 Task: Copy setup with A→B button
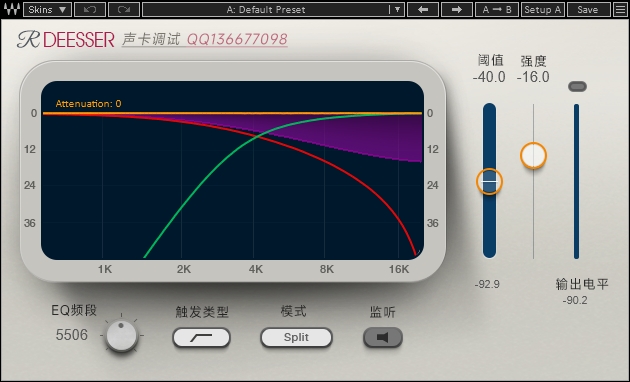(497, 10)
